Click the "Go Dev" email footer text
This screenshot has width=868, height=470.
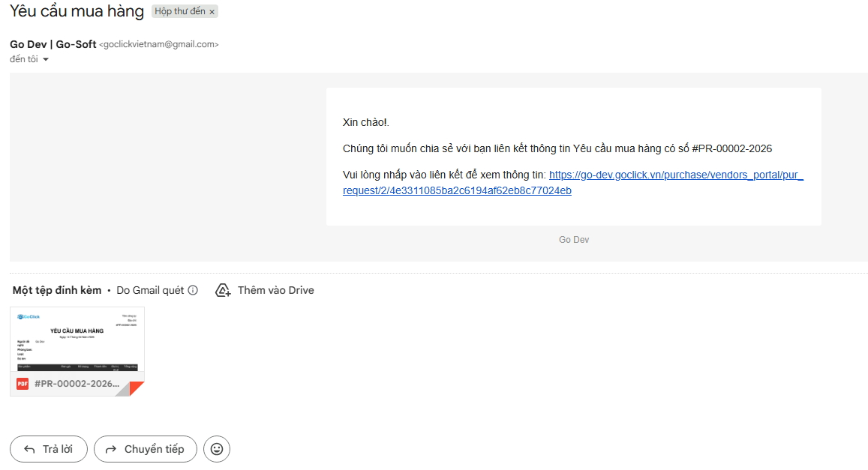(574, 239)
